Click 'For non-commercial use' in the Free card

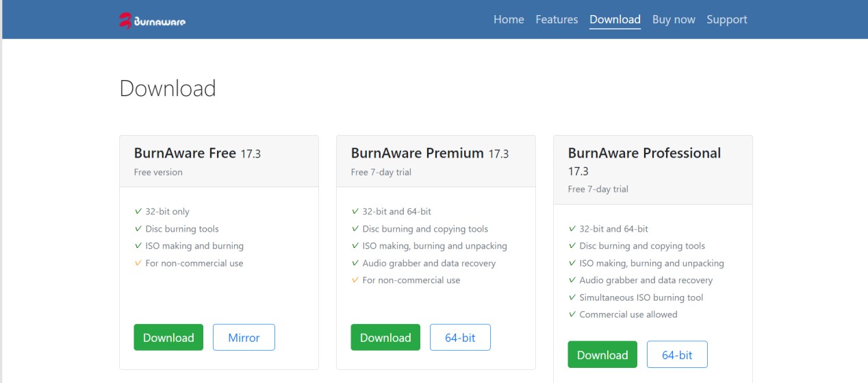194,263
